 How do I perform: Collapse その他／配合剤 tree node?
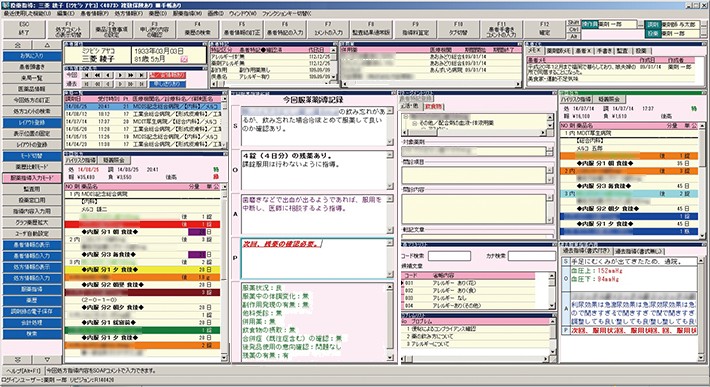point(414,123)
